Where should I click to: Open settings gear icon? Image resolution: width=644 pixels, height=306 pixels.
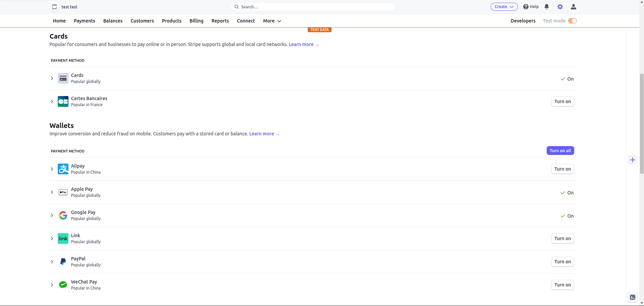pyautogui.click(x=560, y=7)
